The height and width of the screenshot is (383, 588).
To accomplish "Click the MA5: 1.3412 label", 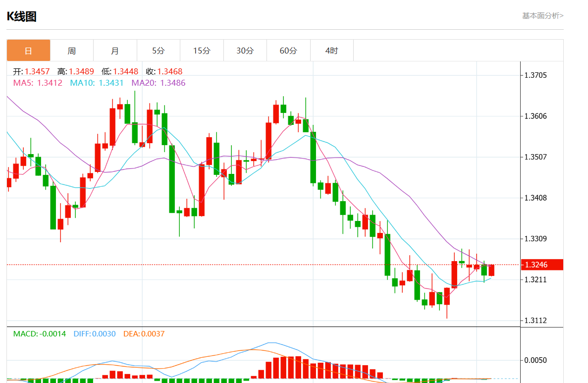I will click(x=38, y=83).
